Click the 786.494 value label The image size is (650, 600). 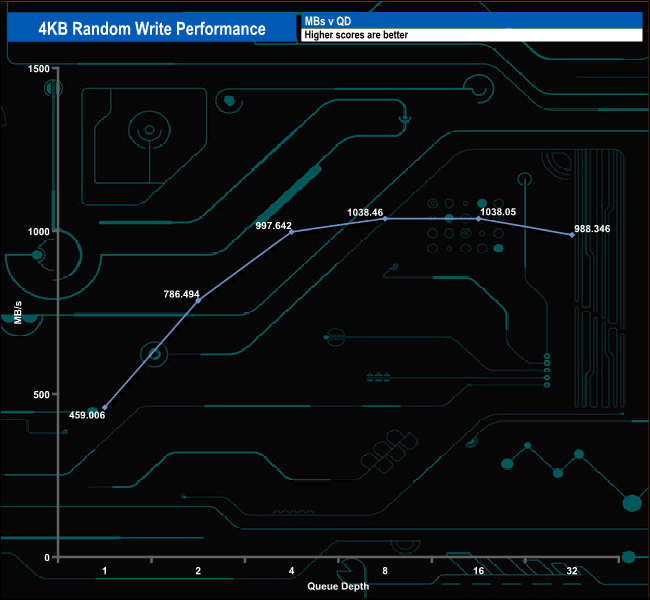[181, 295]
